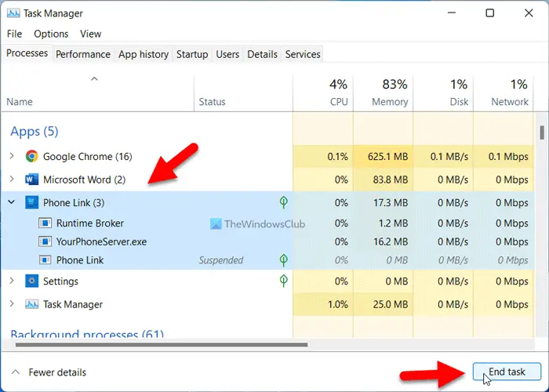Click the Settings app icon

(x=32, y=281)
